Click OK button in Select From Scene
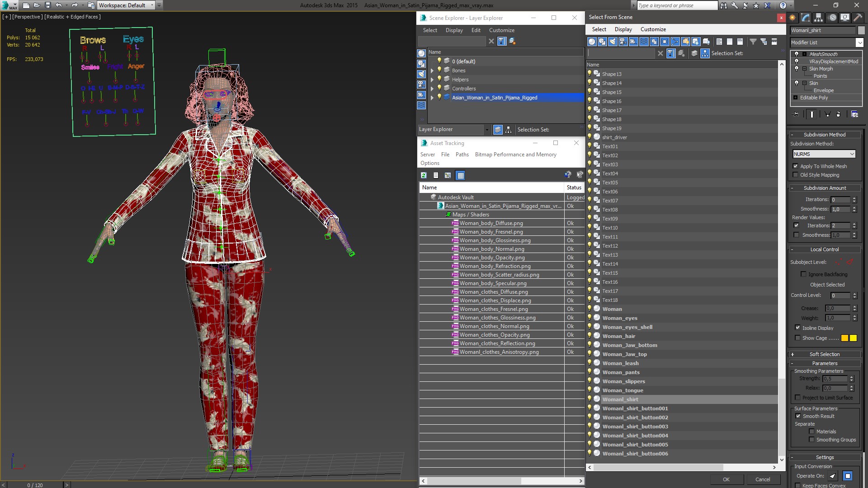The image size is (868, 488). pyautogui.click(x=726, y=479)
